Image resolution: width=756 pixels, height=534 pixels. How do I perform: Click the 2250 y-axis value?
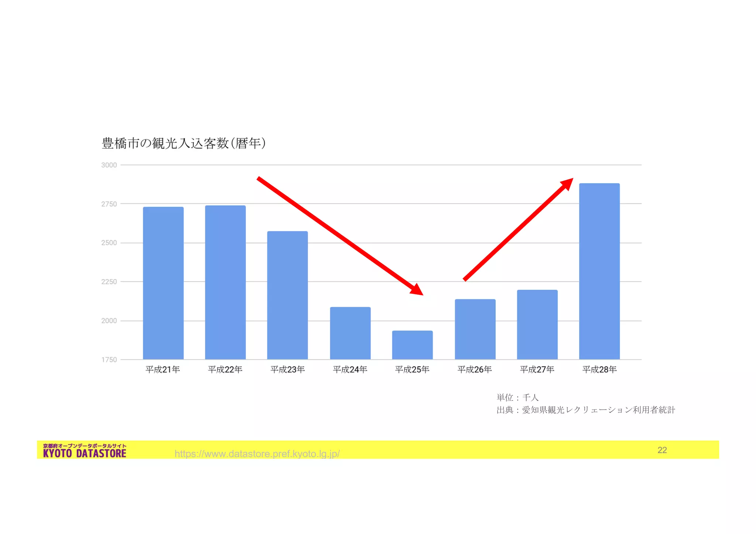pos(109,282)
